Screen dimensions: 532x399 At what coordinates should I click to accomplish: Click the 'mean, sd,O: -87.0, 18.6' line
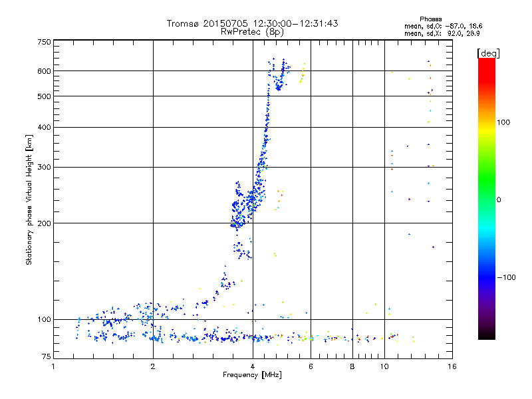tap(443, 26)
